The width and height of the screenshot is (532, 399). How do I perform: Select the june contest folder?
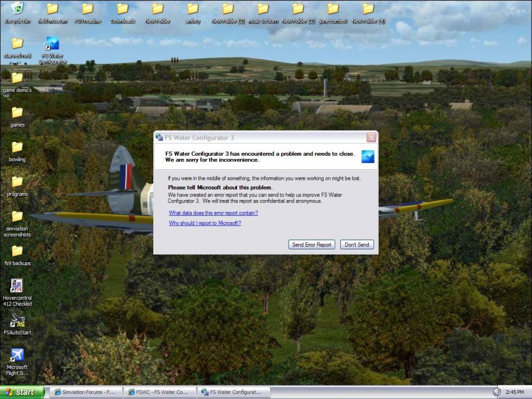(x=333, y=12)
